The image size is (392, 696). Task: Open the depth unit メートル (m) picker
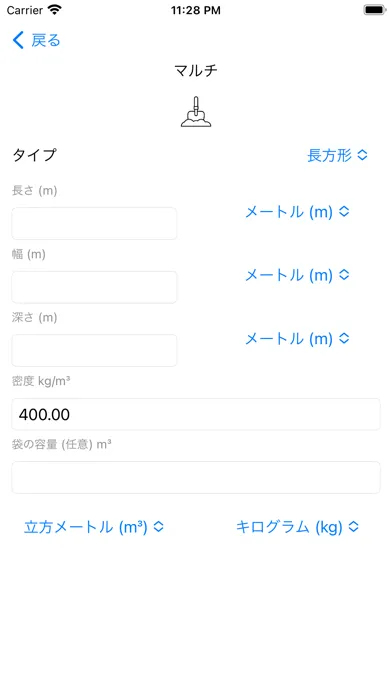(297, 339)
